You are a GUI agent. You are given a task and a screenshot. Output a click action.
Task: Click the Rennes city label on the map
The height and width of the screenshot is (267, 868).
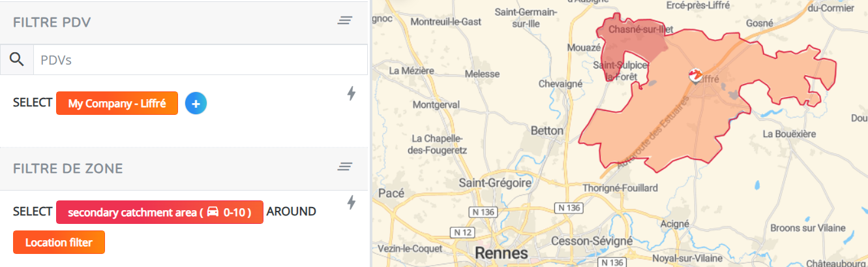coord(501,252)
